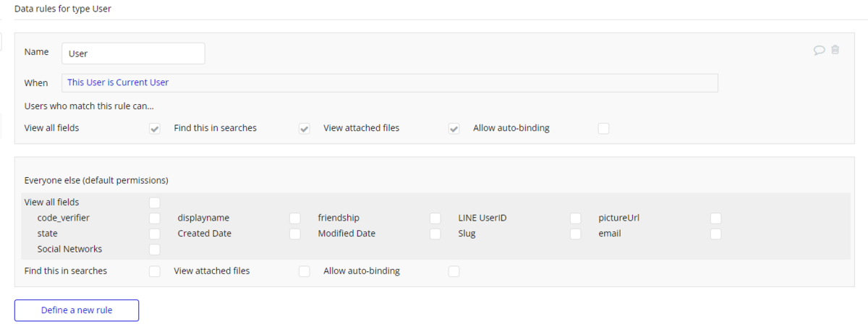Uncheck View attached files in User rule
868x332 pixels.
pyautogui.click(x=454, y=129)
